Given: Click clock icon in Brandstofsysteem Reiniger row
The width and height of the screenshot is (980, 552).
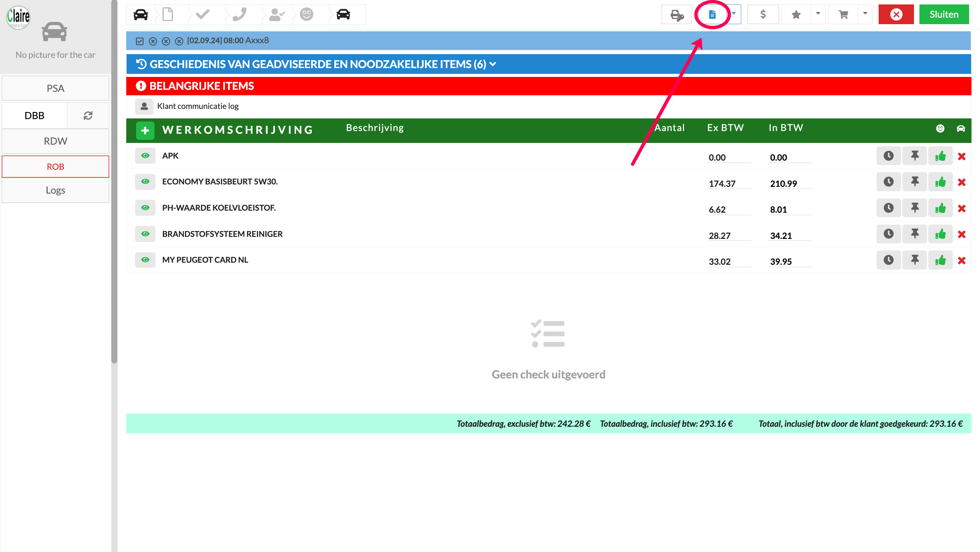Looking at the screenshot, I should (x=888, y=234).
